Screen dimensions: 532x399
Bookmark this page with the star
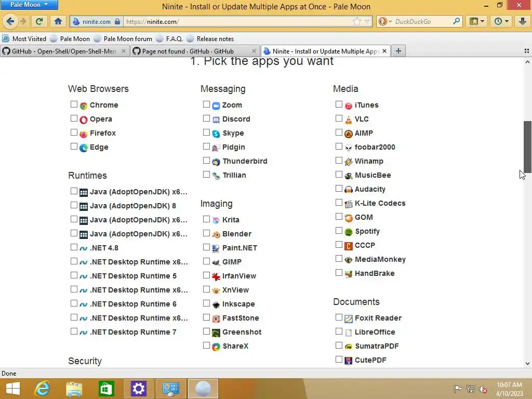[x=357, y=22]
